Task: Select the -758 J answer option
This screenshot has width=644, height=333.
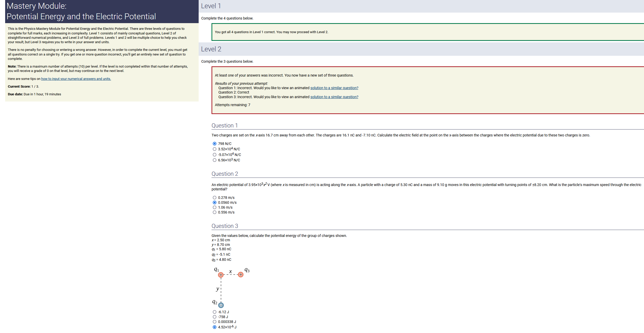Action: [x=214, y=317]
